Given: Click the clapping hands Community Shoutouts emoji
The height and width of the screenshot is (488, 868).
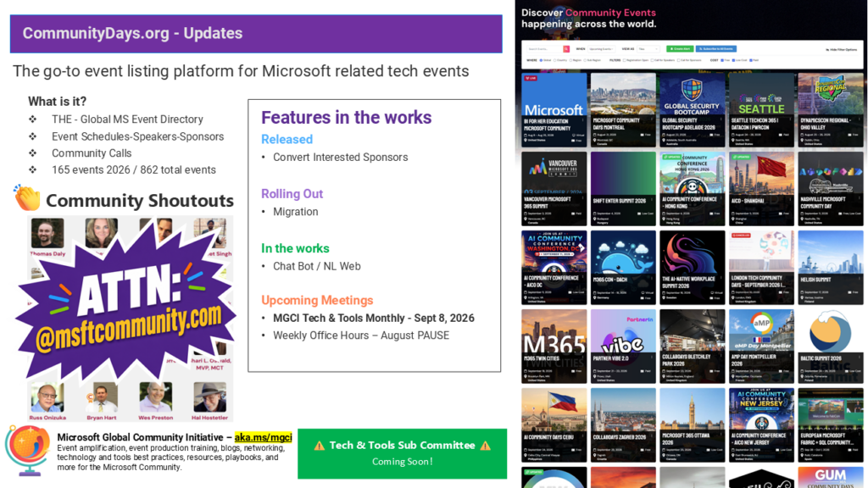Looking at the screenshot, I should [x=27, y=197].
